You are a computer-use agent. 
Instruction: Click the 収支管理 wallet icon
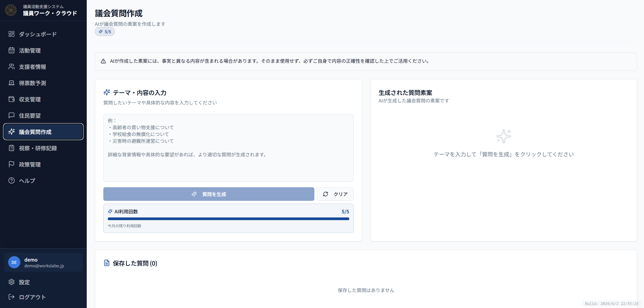[x=12, y=99]
